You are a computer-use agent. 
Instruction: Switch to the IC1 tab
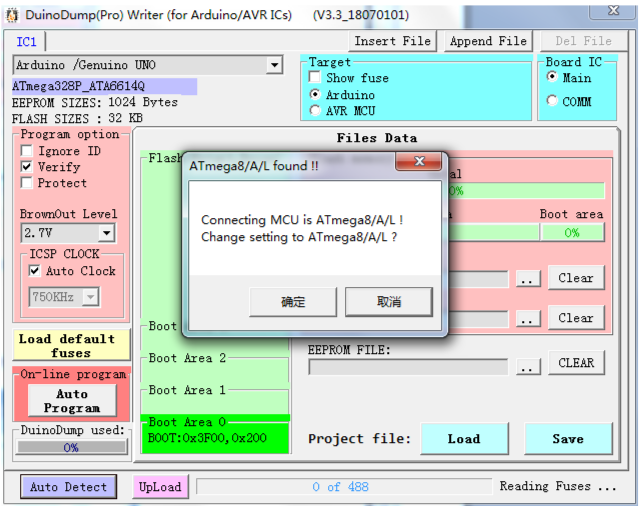[26, 41]
